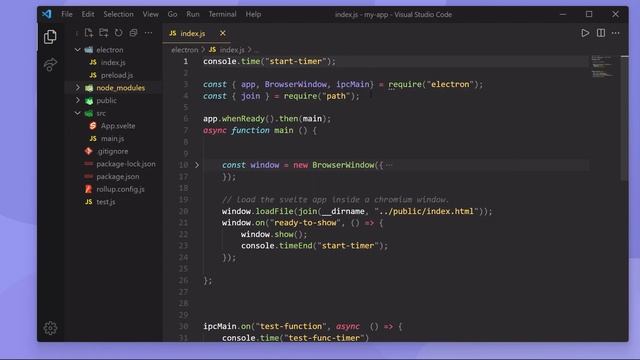Unfold the BrowserWindow code block on line 10
640x360 pixels.
click(x=197, y=165)
